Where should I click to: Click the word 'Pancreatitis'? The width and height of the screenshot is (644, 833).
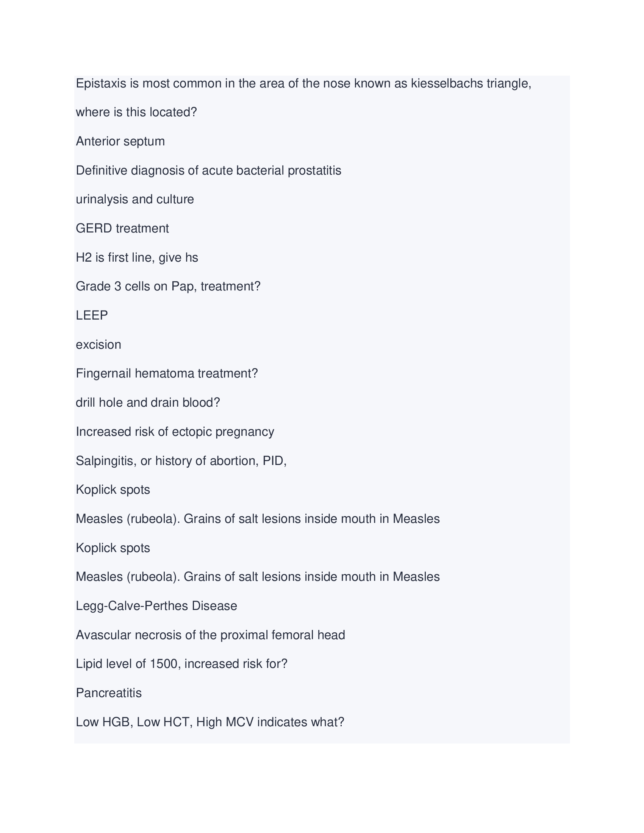pyautogui.click(x=108, y=693)
